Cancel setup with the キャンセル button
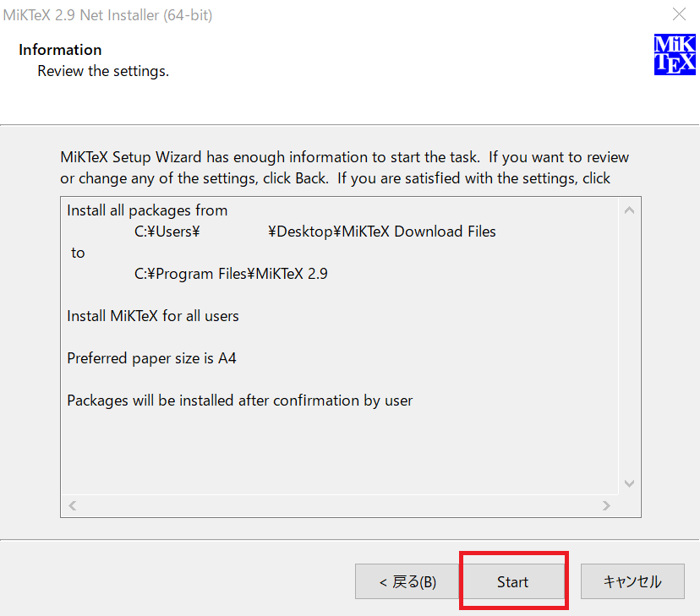The width and height of the screenshot is (700, 616). pos(632,581)
